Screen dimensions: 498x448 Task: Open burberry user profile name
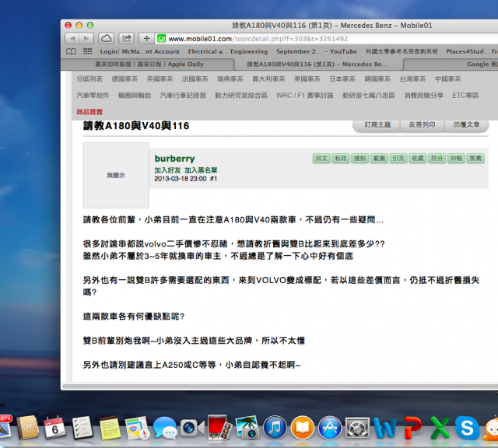click(174, 159)
